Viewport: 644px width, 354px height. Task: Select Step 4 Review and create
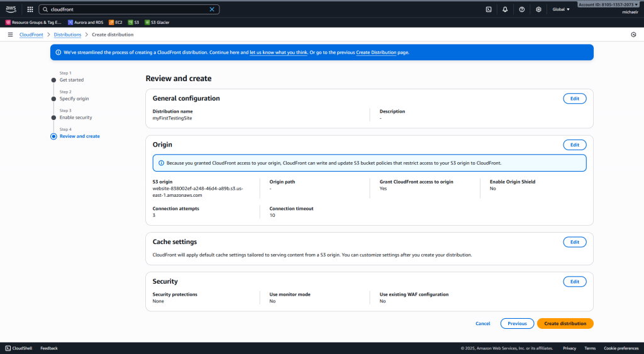(x=80, y=136)
